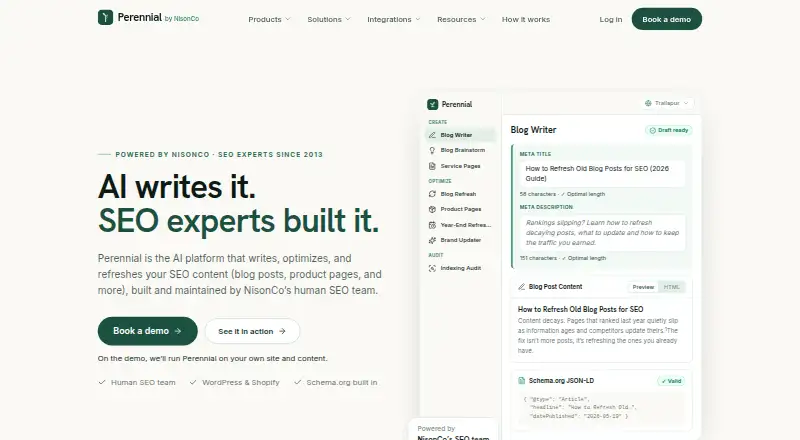Image resolution: width=800 pixels, height=440 pixels.
Task: Click the Indexing Audit scan icon
Action: [x=432, y=268]
